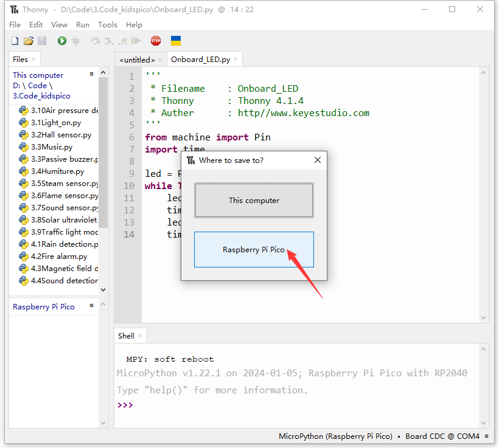
Task: Select file 3.8Solar ultraviolet
Action: pyautogui.click(x=64, y=219)
